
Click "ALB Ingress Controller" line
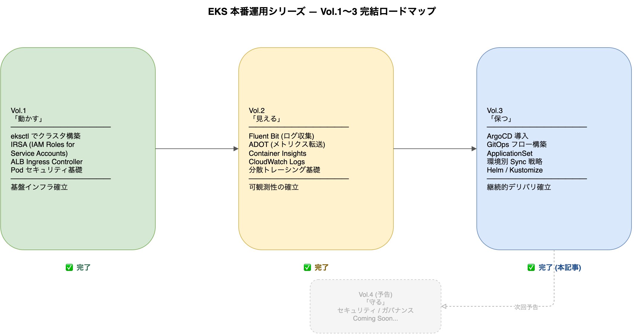(47, 161)
